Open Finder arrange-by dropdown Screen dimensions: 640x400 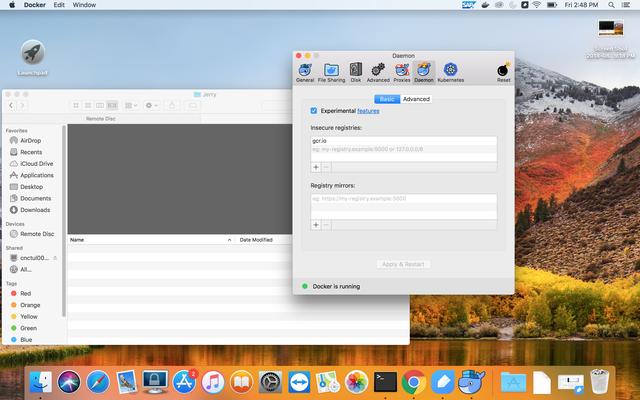[x=131, y=105]
